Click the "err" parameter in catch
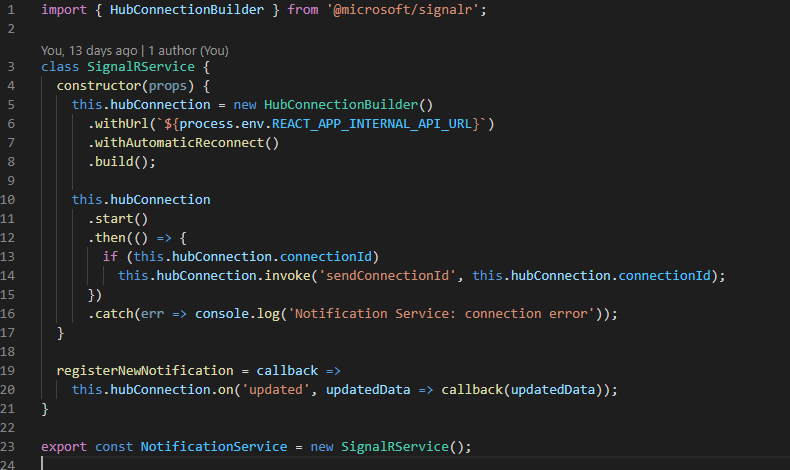This screenshot has height=470, width=790. pyautogui.click(x=152, y=314)
